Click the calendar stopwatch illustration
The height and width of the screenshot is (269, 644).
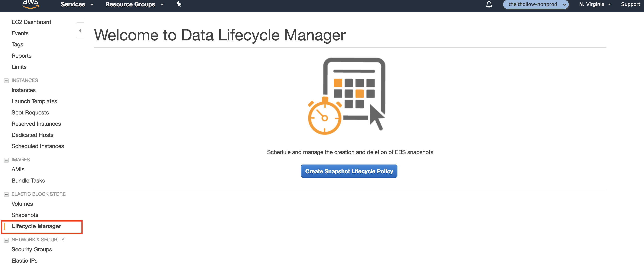tap(347, 96)
